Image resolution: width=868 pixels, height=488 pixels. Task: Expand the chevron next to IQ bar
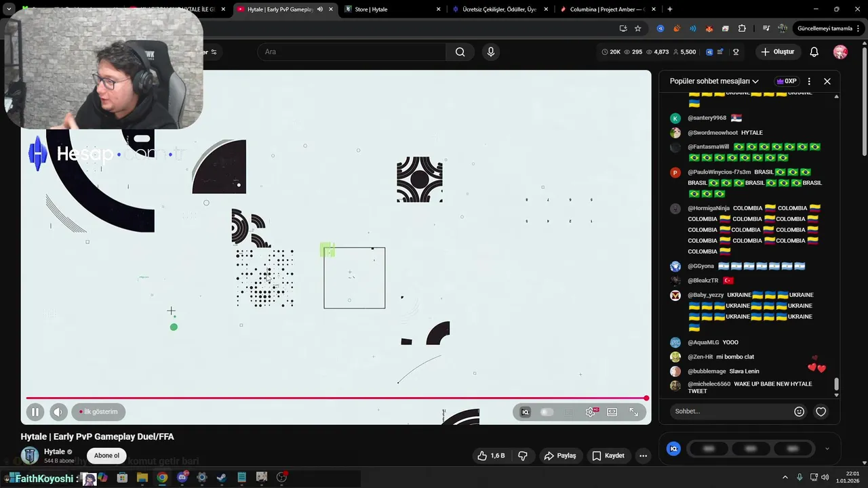(x=827, y=449)
